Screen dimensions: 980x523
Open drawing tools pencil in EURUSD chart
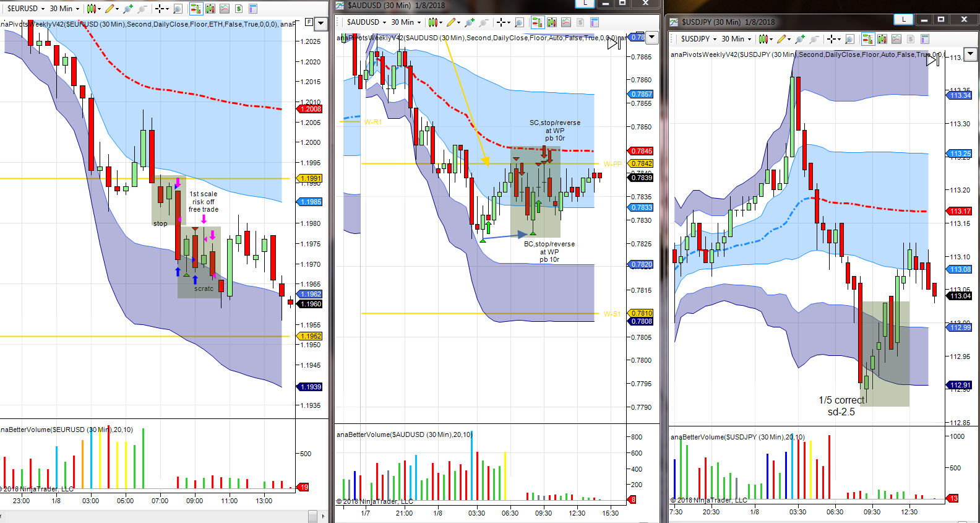click(111, 9)
